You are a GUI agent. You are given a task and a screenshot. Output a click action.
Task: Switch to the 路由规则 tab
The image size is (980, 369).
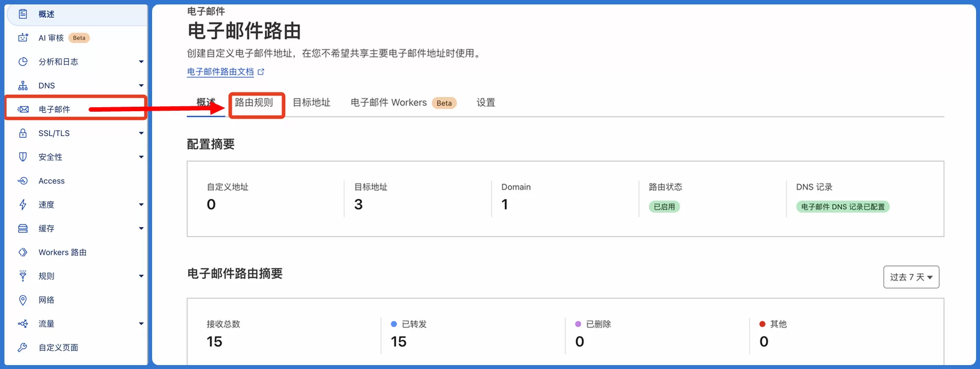pos(254,102)
